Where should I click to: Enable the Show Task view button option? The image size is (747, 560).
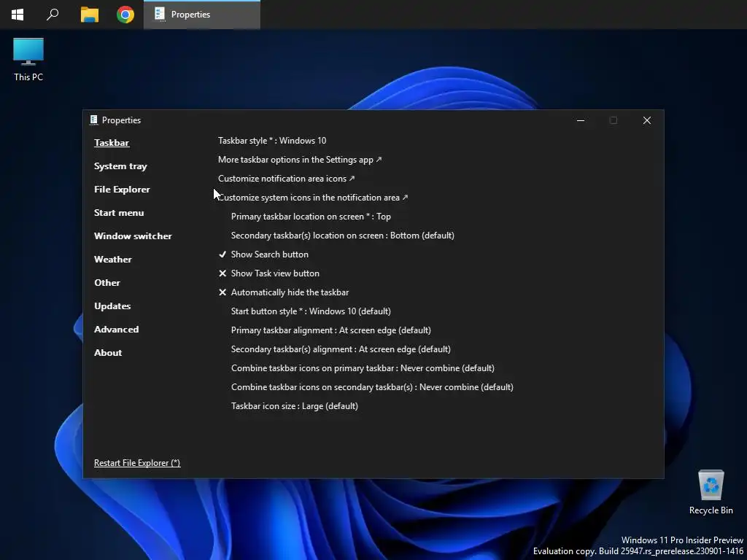[x=269, y=273]
